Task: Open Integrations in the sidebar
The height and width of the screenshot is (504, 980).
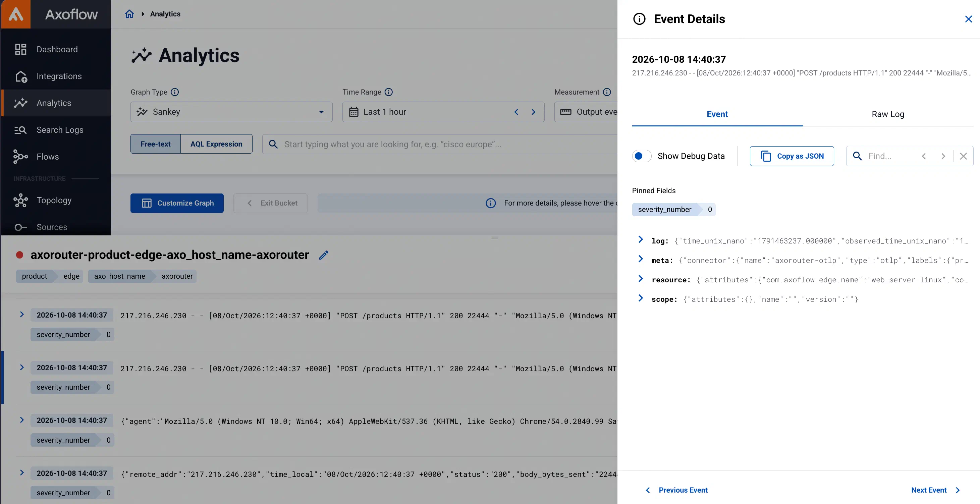Action: [56, 76]
